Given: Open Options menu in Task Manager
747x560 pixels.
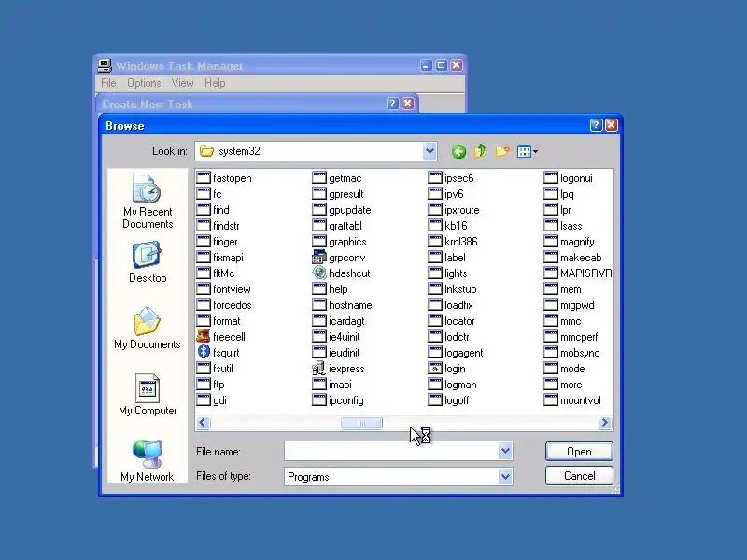Looking at the screenshot, I should point(144,83).
